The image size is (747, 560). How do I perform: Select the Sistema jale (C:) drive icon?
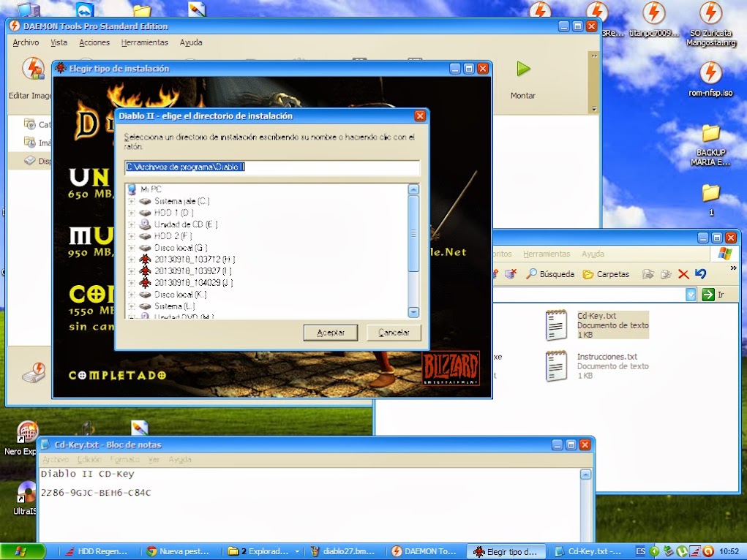point(145,202)
